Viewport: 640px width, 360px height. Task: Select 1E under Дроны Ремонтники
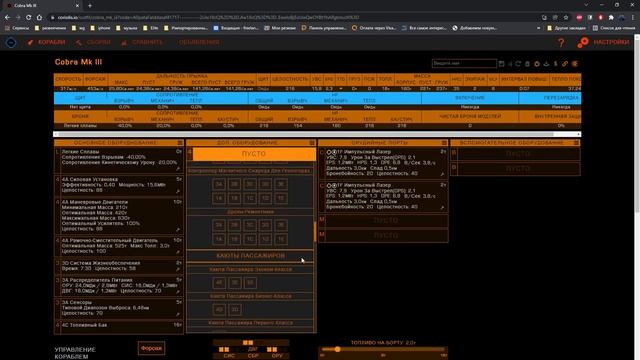coord(281,239)
